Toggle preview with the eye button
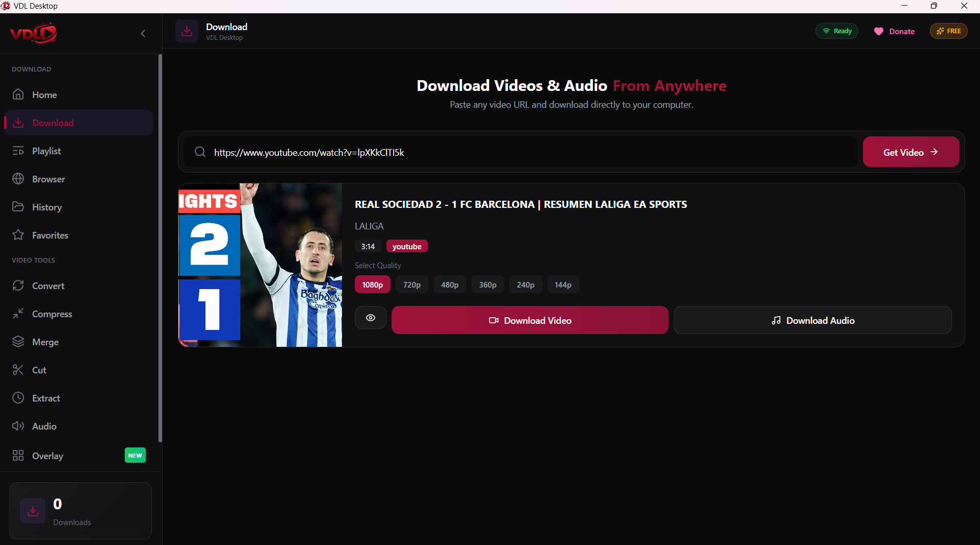Viewport: 980px width, 545px height. pos(370,318)
